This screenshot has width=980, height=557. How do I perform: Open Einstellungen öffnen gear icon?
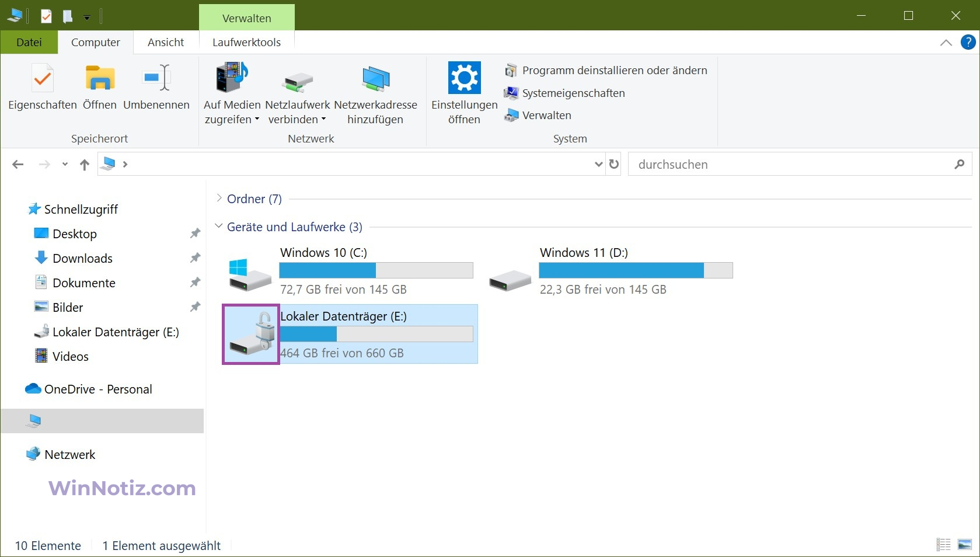click(x=464, y=78)
